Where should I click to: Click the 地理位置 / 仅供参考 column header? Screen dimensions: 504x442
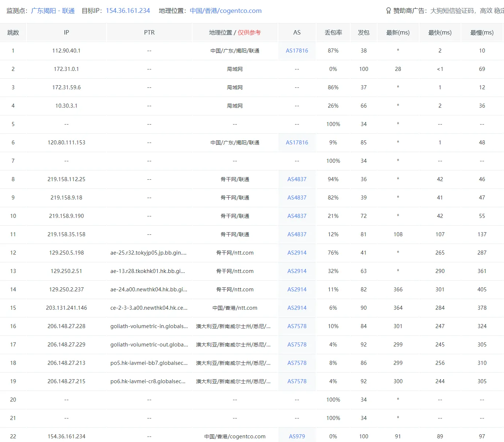[x=235, y=32]
